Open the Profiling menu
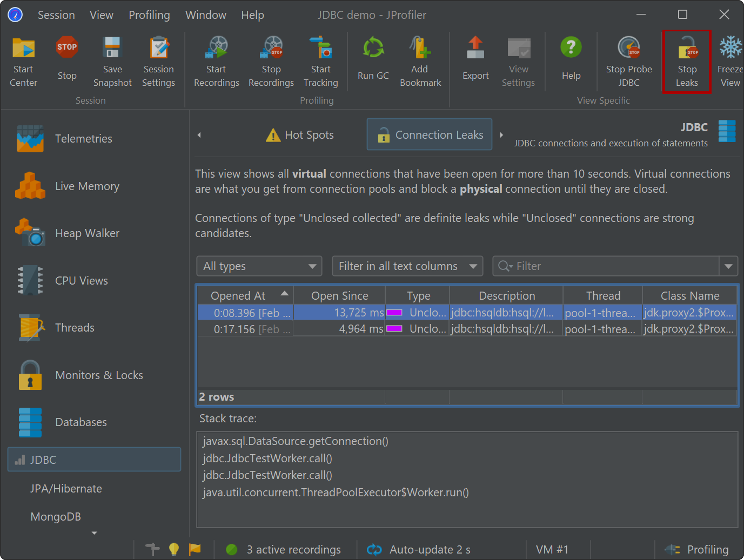Screen dimensions: 744x560 coord(149,15)
